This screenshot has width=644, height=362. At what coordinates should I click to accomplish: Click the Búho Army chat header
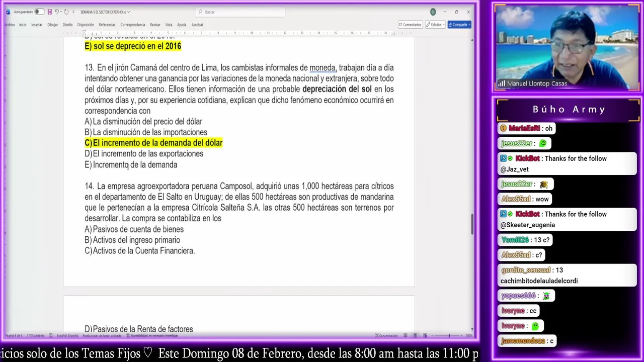coord(569,110)
